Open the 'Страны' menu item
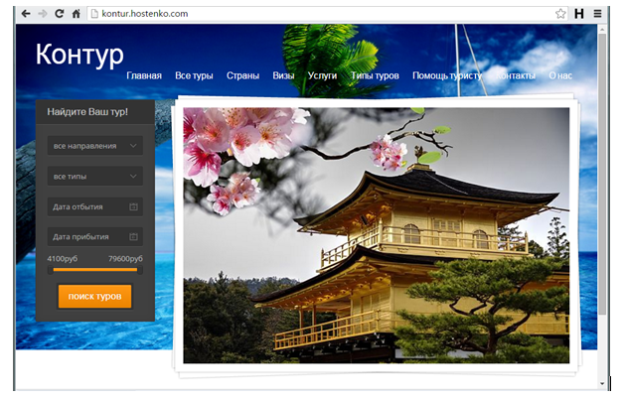This screenshot has width=624, height=398. tap(243, 76)
